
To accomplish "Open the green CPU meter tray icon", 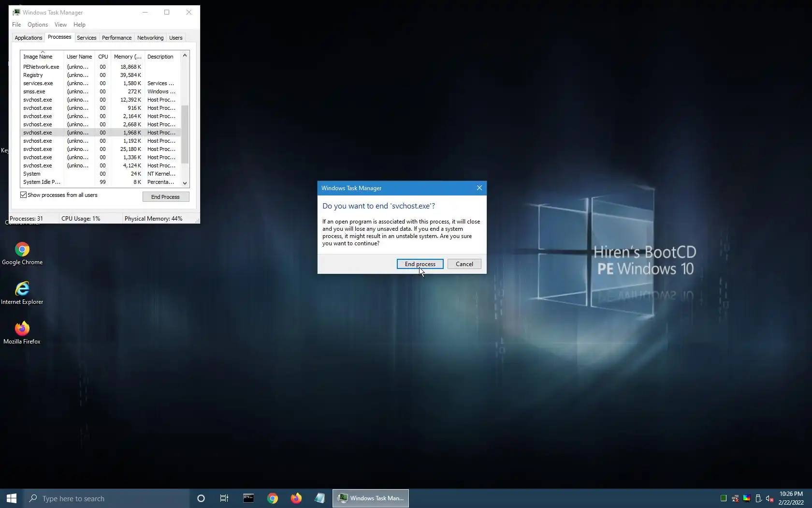I will [724, 498].
